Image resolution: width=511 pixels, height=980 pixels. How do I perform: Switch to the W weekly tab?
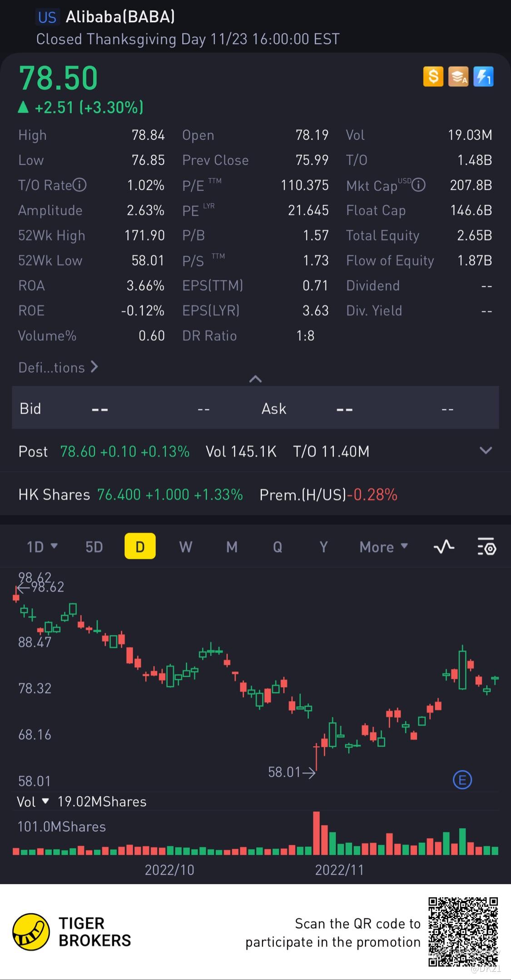[x=185, y=547]
